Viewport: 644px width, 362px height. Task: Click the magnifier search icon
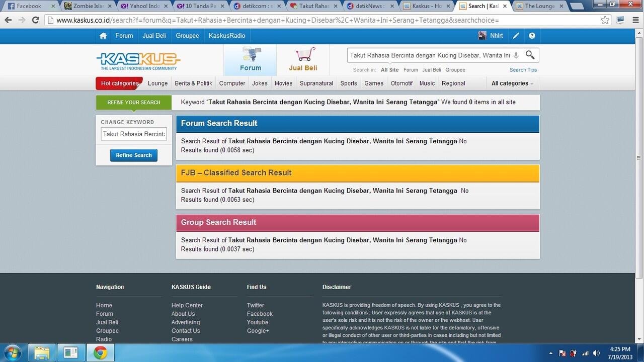point(530,55)
